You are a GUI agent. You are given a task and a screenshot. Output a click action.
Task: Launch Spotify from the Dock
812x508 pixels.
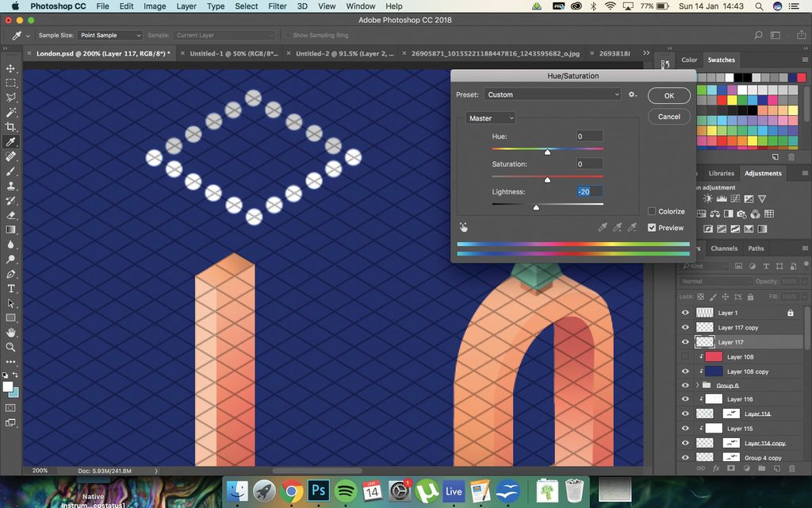pyautogui.click(x=346, y=491)
